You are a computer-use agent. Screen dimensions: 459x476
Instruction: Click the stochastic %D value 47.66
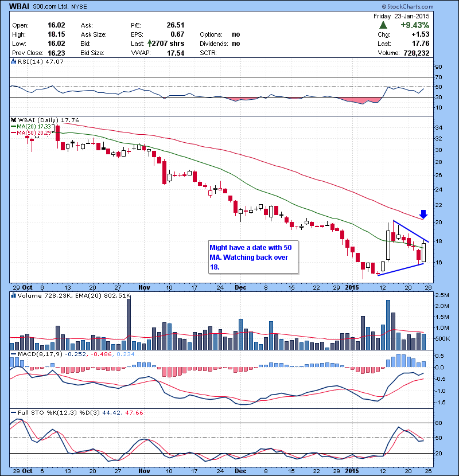[x=134, y=412]
